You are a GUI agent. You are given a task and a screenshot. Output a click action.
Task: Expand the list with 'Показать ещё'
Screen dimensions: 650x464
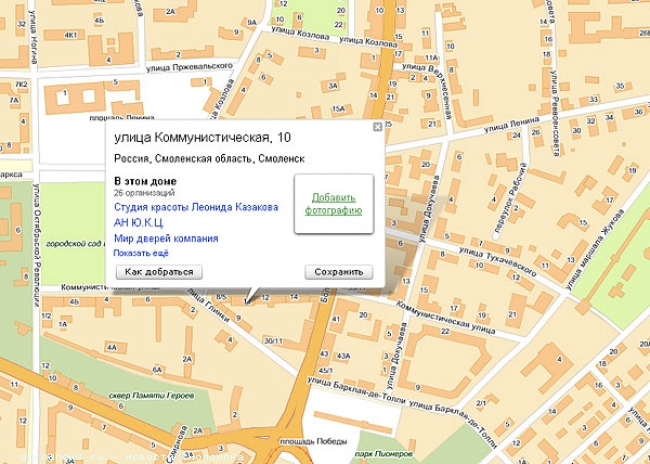pos(141,253)
